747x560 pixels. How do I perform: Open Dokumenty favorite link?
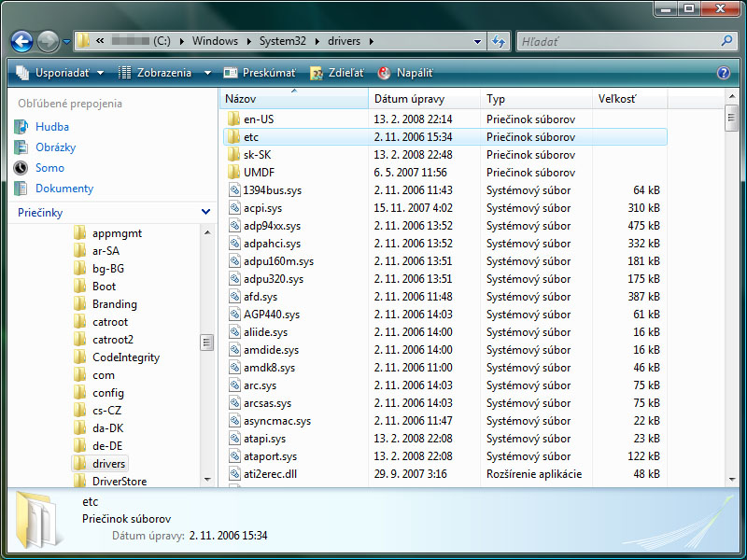click(64, 189)
